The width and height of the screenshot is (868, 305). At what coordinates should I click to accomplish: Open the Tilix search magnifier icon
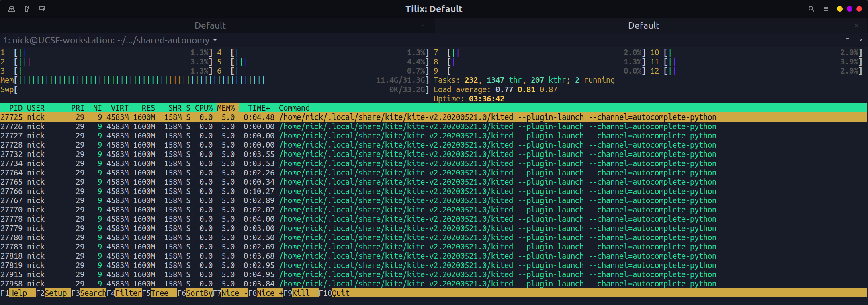coord(811,9)
